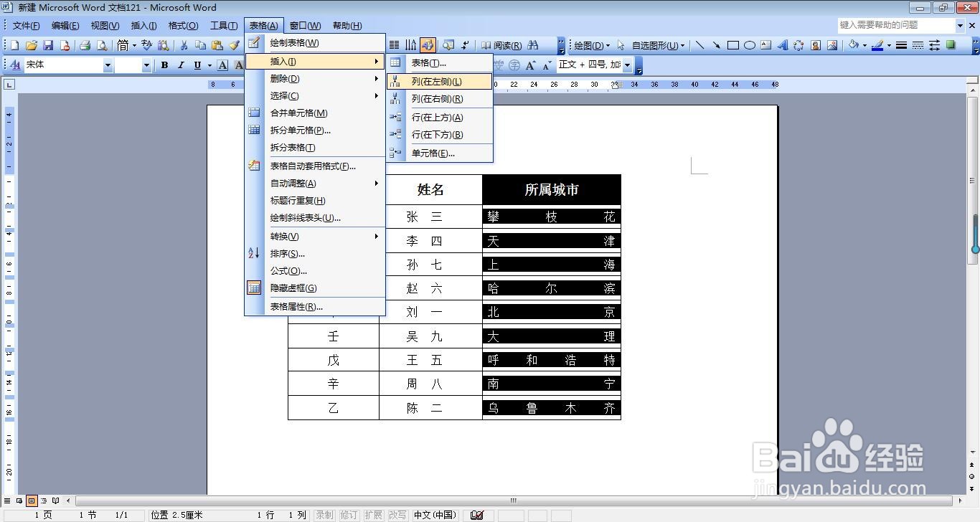This screenshot has height=522, width=980.
Task: Insert Clip Art from the drawing toolbar
Action: point(816,45)
